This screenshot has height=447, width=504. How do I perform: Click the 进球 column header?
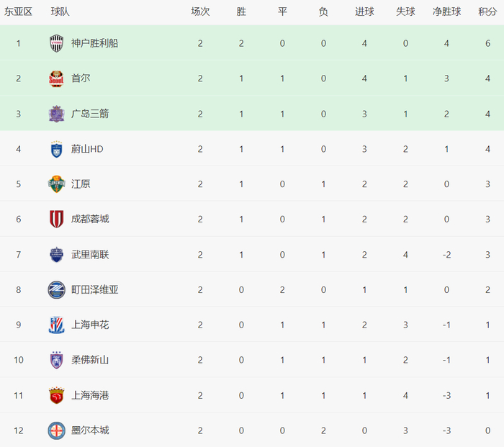tap(365, 12)
